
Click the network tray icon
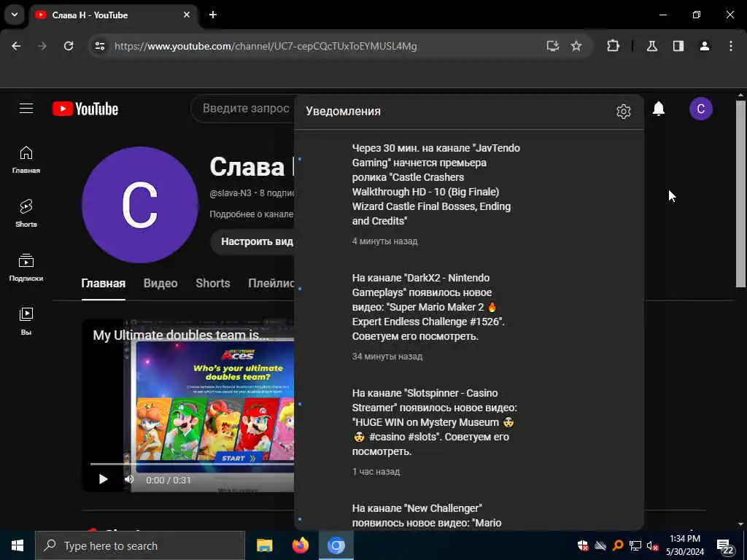tap(635, 545)
